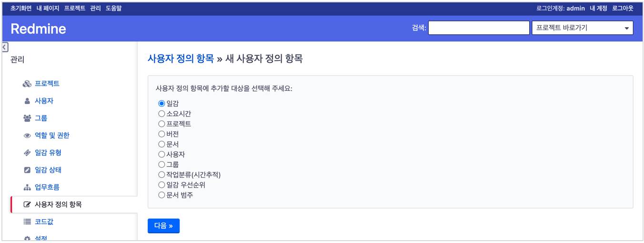Click the hierarchy icon beside 업무흐름
Screen dimensions: 644x243
27,187
